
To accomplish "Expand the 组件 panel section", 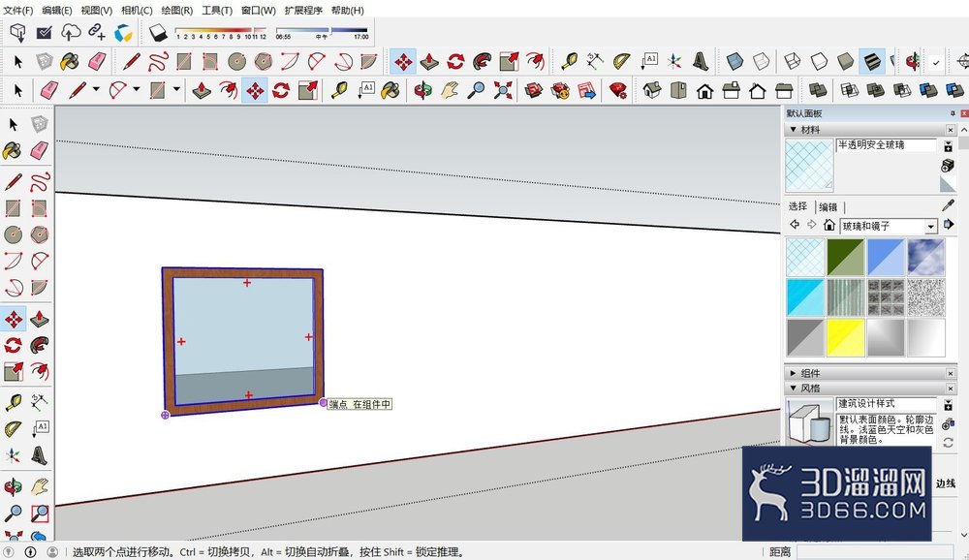I will point(793,373).
